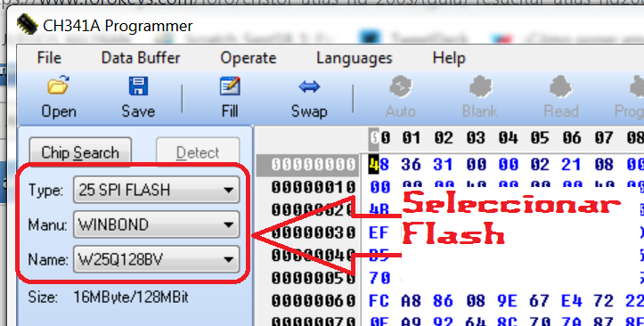
Task: Open the Help menu
Action: (449, 58)
